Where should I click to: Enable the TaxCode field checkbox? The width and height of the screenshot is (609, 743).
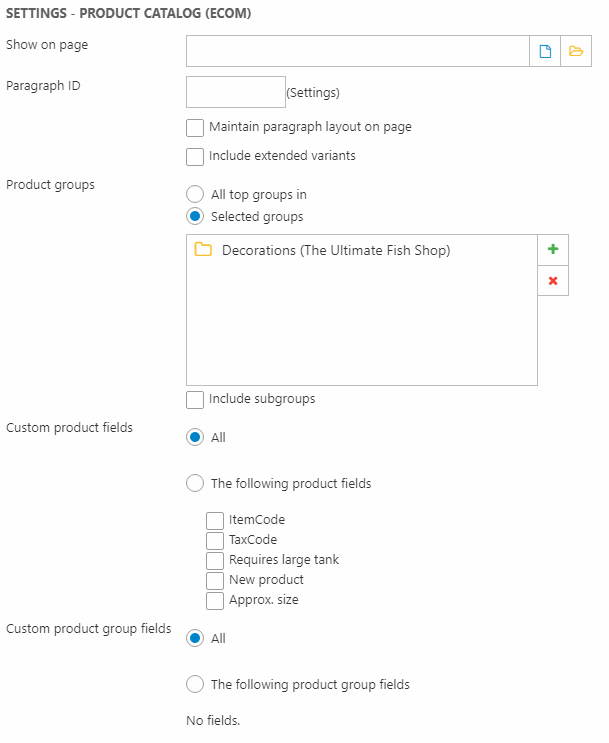(x=215, y=541)
